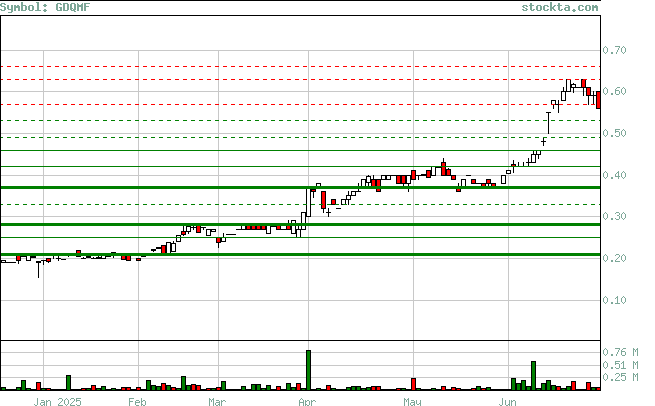655x406 pixels.
Task: Click the 'Apr' date axis label
Action: pos(307,402)
